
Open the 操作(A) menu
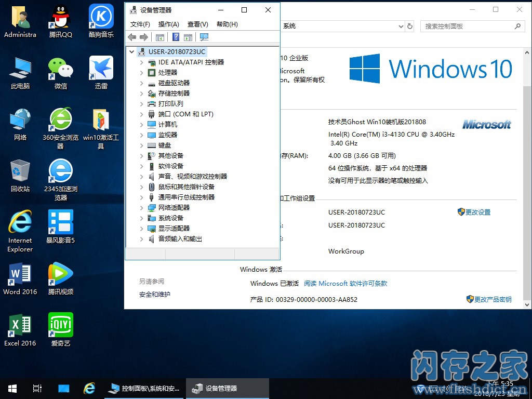pos(169,24)
